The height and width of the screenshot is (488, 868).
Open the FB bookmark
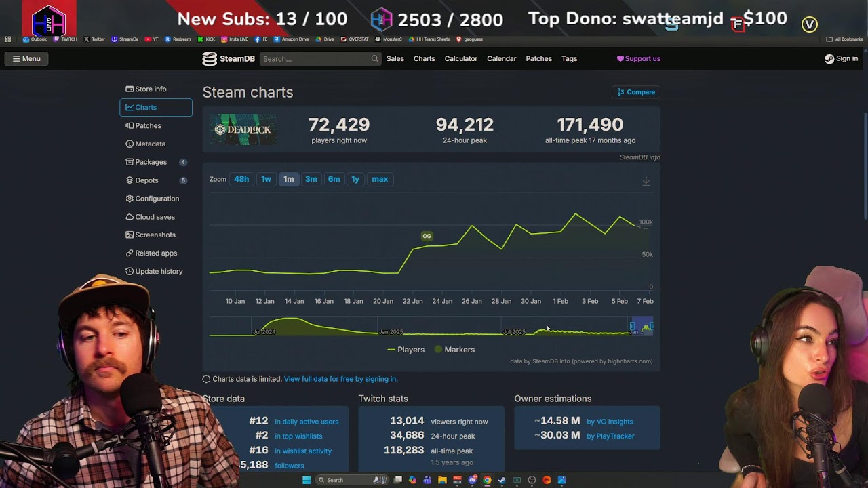coord(261,39)
